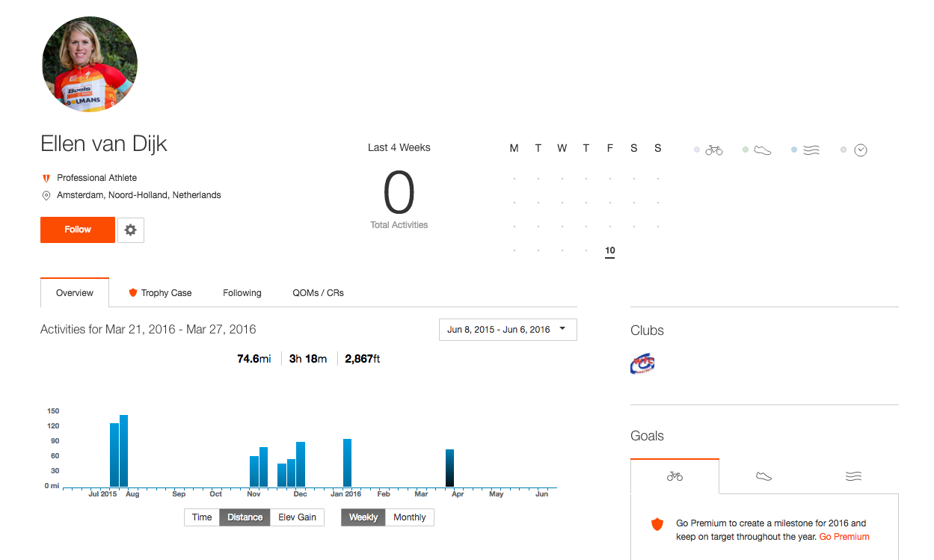Toggle the chart to Monthly view

pyautogui.click(x=410, y=517)
